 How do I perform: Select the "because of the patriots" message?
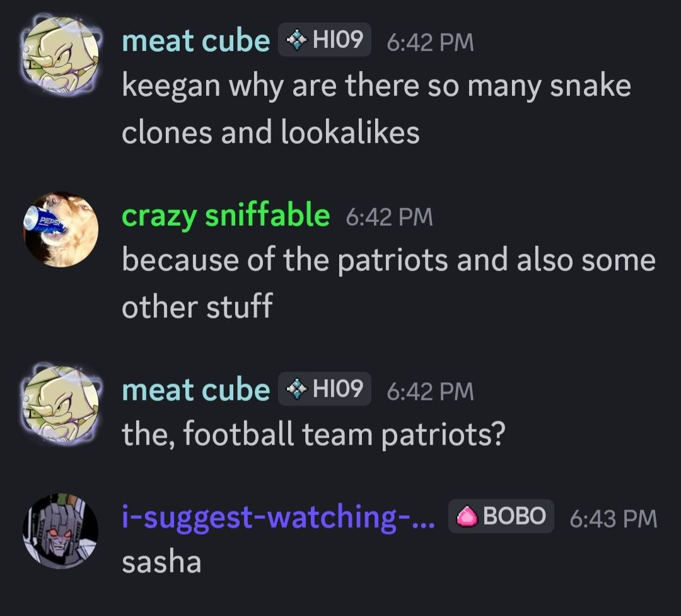[x=388, y=283]
